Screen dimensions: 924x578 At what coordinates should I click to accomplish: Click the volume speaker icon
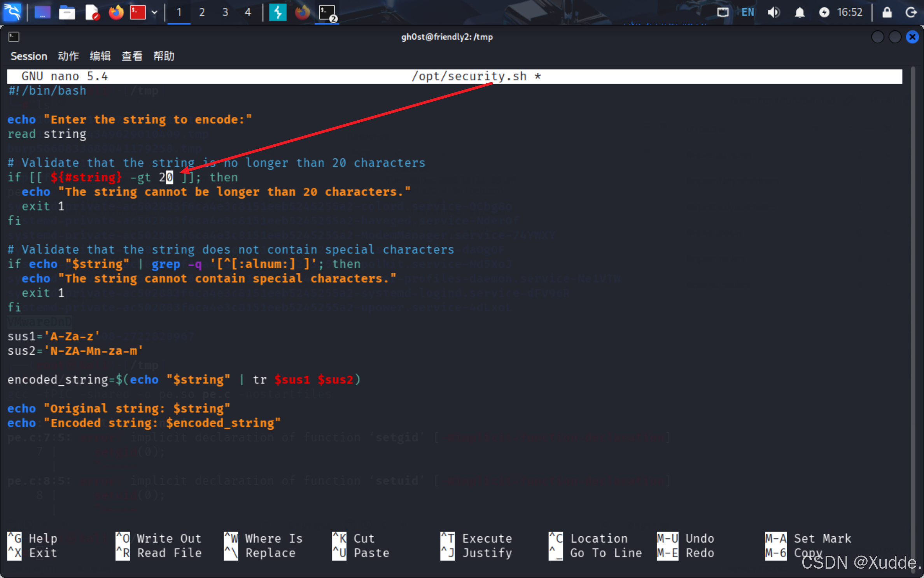tap(773, 12)
